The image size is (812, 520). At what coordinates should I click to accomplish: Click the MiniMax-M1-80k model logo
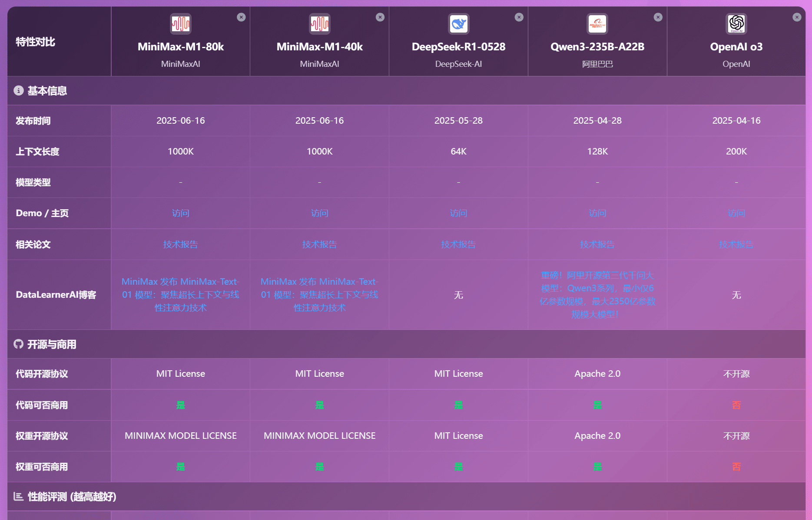pyautogui.click(x=181, y=23)
